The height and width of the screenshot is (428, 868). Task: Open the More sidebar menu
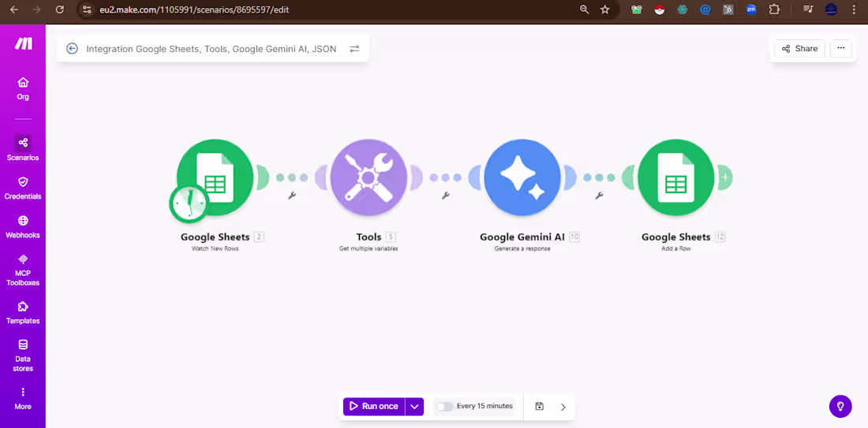pyautogui.click(x=23, y=399)
